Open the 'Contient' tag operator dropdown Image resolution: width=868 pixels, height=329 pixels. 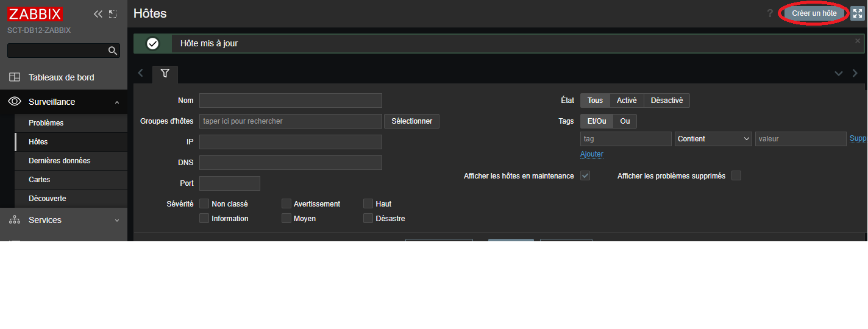click(x=713, y=139)
